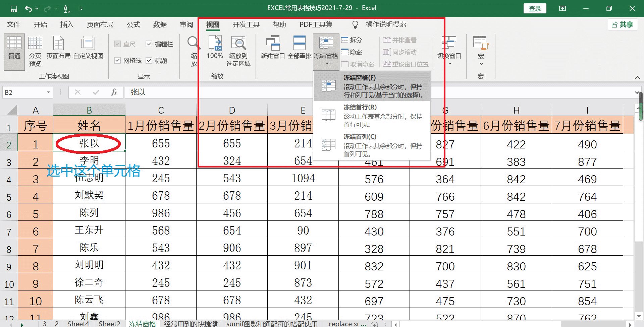
Task: Switch to the Sheet4 sheet tab
Action: point(78,324)
